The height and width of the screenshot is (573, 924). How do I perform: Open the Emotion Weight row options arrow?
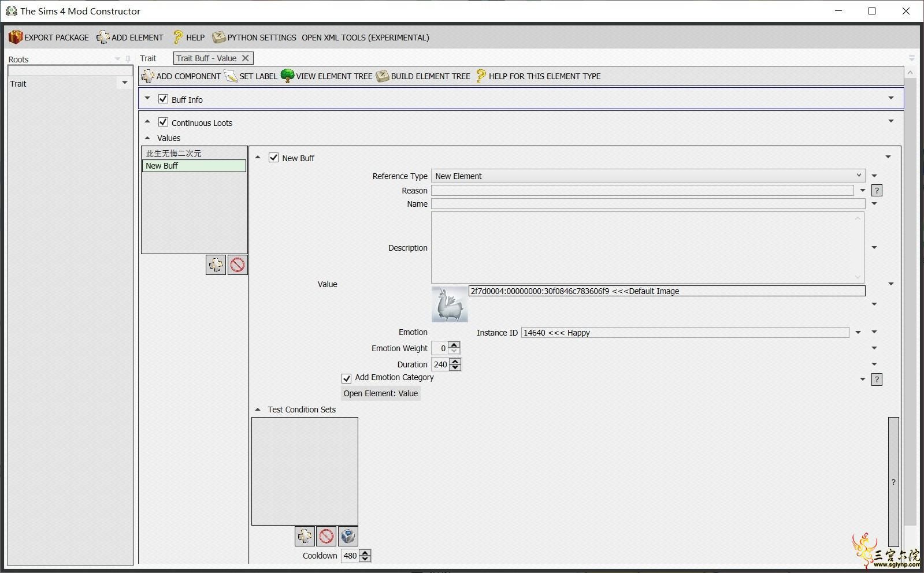(874, 348)
